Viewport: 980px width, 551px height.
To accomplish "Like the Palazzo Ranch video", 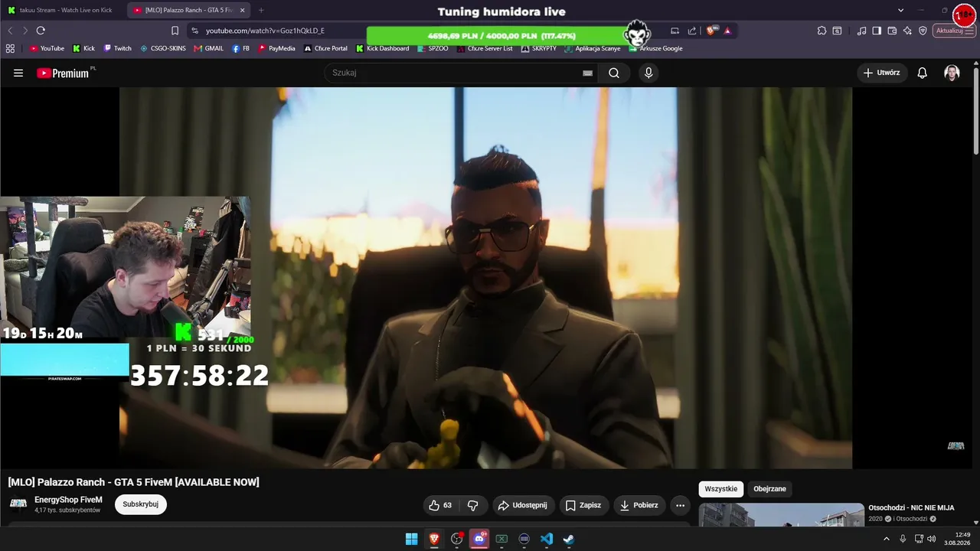I will [440, 505].
